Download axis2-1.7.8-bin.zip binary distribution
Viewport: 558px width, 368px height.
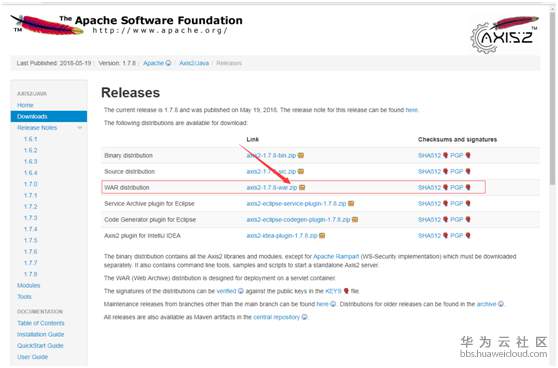point(271,156)
